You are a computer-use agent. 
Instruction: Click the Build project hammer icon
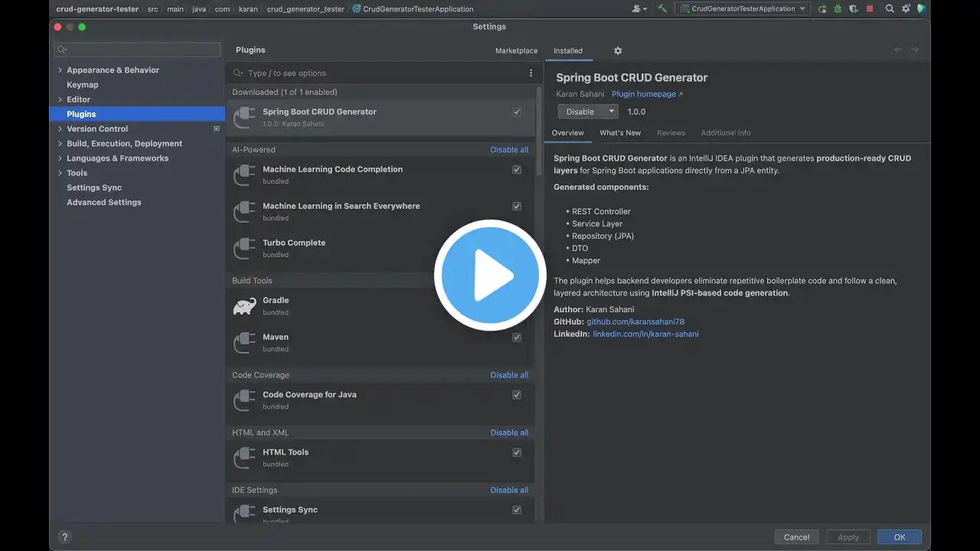click(662, 8)
